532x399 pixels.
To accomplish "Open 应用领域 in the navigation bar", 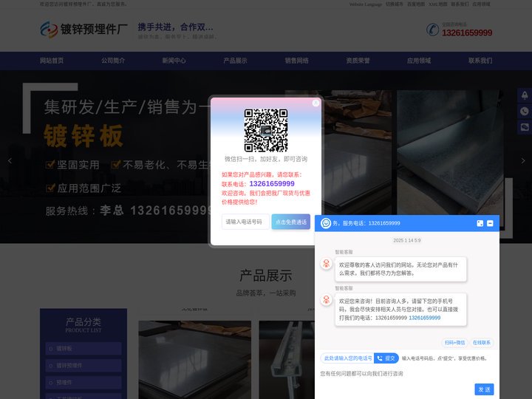I will tap(419, 61).
